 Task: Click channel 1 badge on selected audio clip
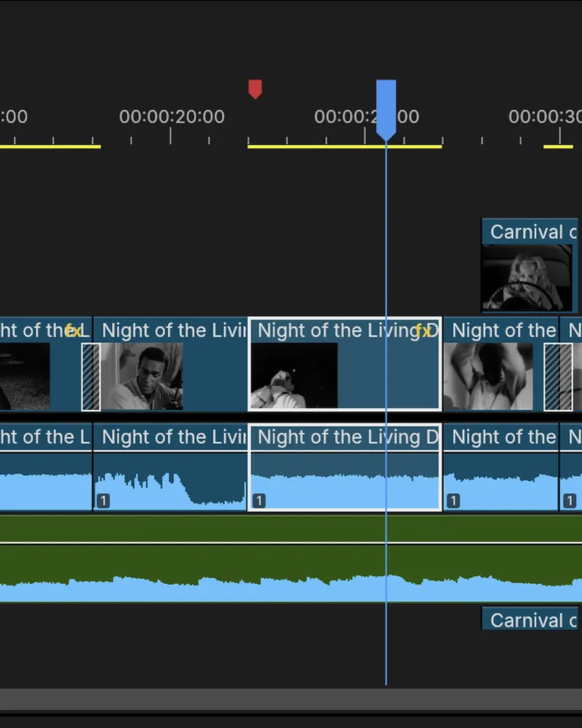(259, 501)
